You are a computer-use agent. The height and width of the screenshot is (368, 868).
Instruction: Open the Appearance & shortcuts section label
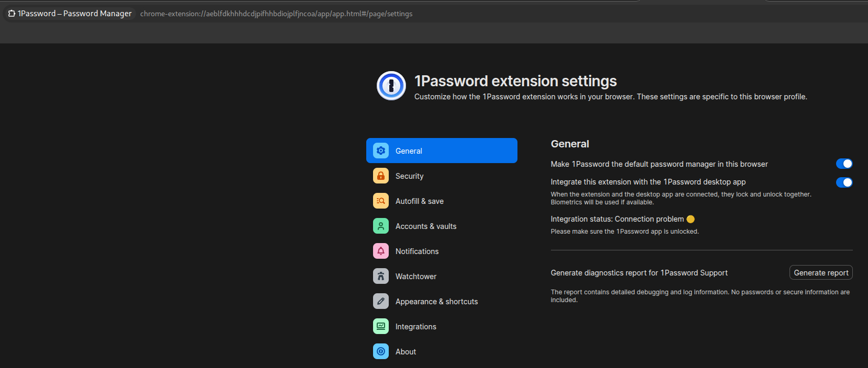437,301
